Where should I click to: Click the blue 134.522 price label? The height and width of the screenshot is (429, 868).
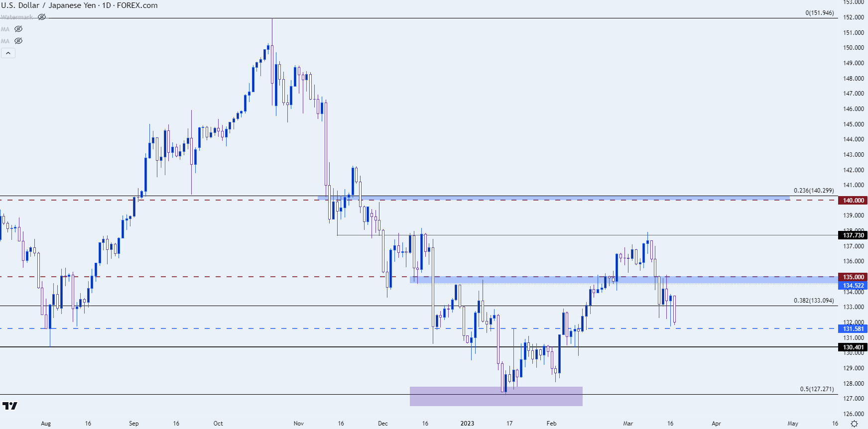[x=853, y=286]
